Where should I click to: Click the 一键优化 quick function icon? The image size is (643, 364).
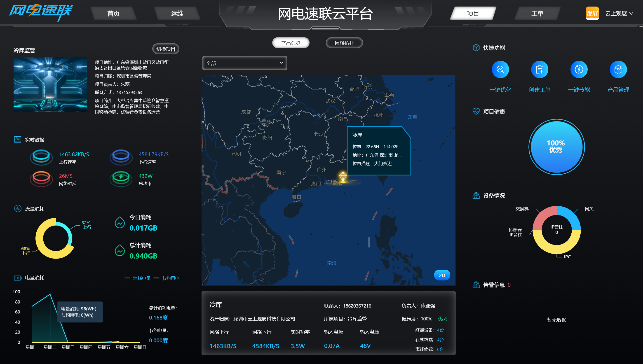(x=500, y=70)
